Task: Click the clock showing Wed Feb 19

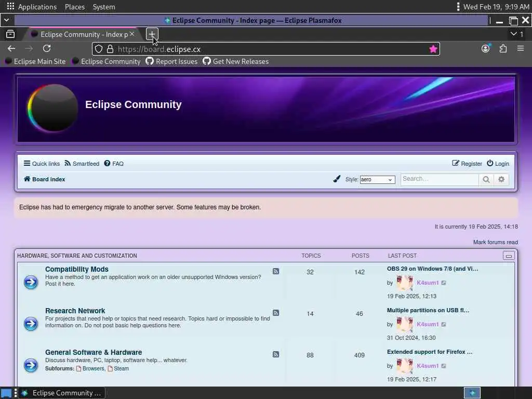Action: click(x=496, y=7)
